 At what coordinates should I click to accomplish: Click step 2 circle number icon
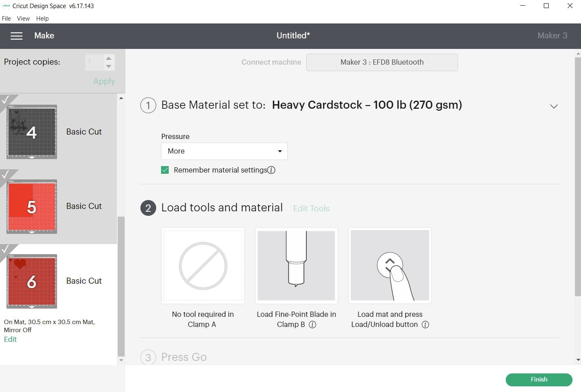pyautogui.click(x=148, y=208)
